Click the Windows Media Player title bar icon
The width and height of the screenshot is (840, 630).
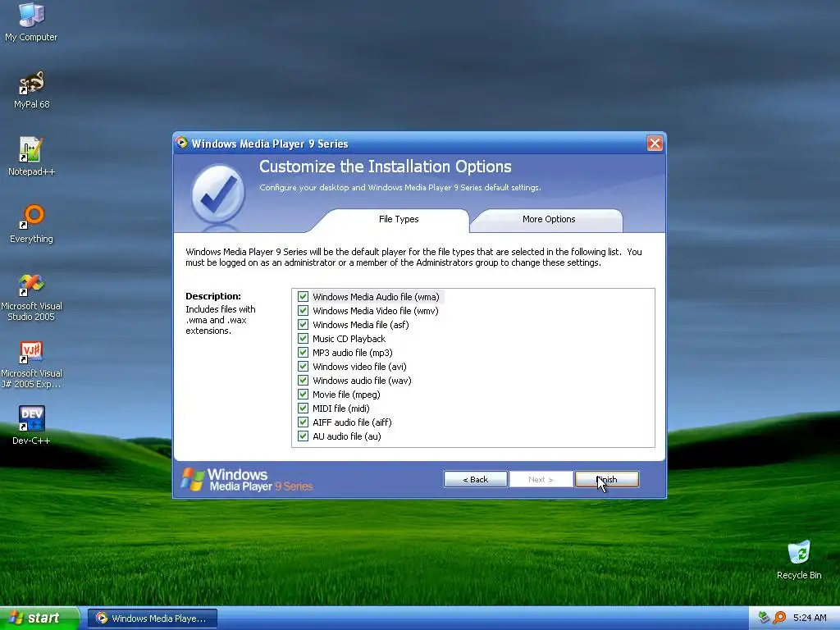coord(182,143)
